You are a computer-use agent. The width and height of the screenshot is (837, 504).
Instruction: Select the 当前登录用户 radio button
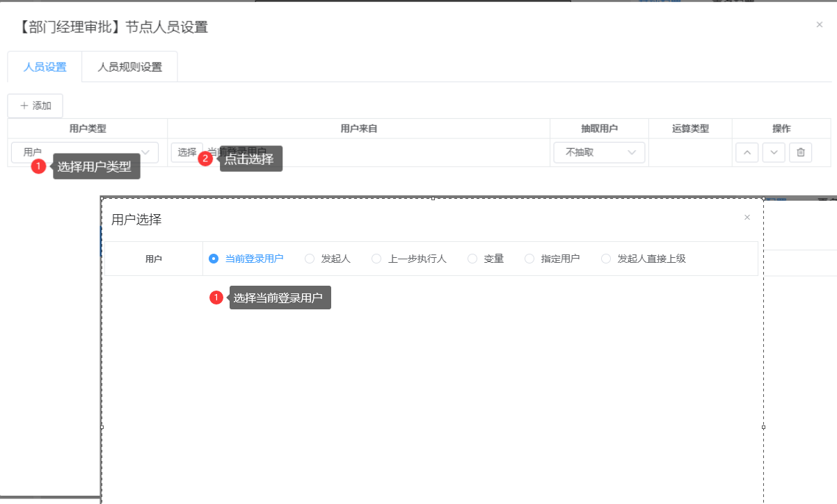point(214,259)
